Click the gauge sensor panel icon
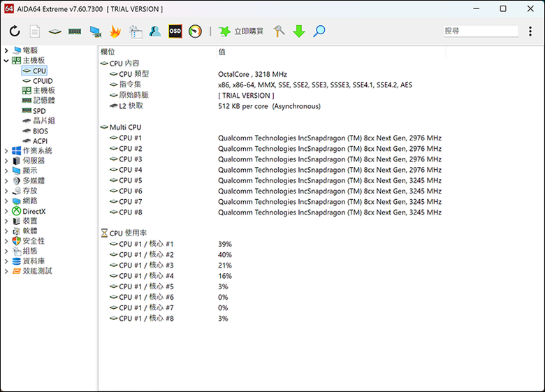 (196, 31)
